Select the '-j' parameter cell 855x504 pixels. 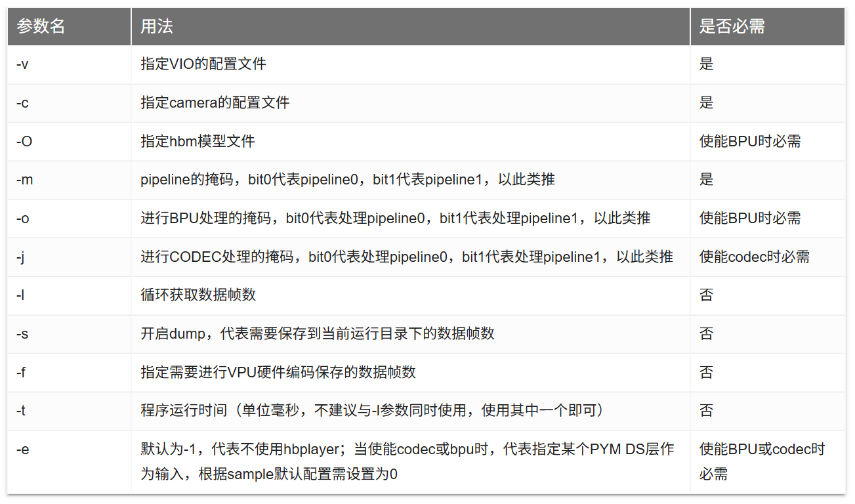pos(69,257)
